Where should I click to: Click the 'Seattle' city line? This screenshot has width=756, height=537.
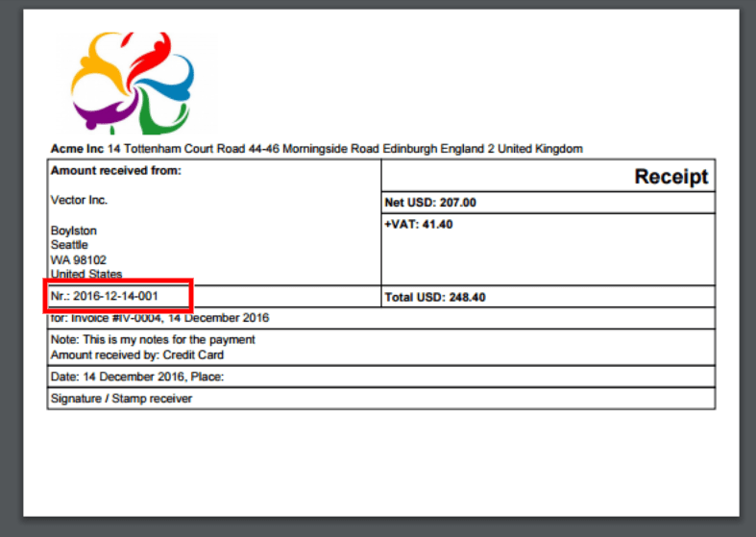coord(69,245)
